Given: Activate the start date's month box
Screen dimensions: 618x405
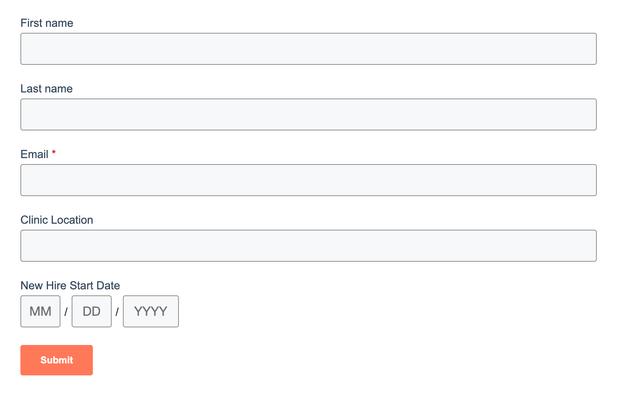Looking at the screenshot, I should 40,312.
